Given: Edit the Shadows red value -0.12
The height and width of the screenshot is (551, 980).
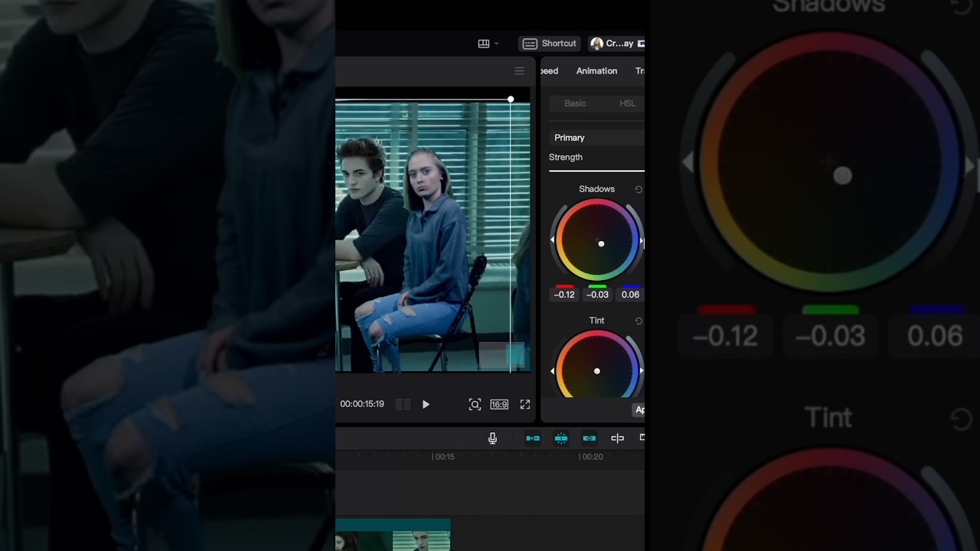Looking at the screenshot, I should coord(564,295).
